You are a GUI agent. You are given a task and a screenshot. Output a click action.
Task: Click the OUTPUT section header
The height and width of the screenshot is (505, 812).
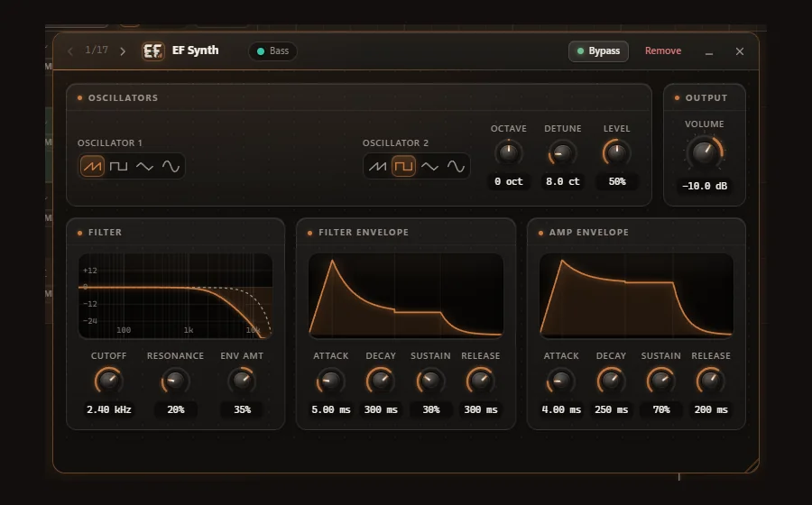pos(706,97)
